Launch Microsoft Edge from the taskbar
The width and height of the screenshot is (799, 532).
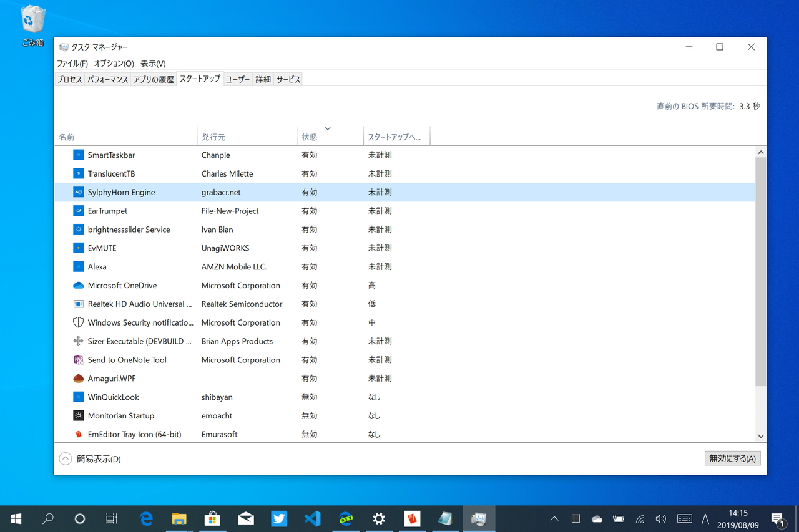tap(146, 519)
